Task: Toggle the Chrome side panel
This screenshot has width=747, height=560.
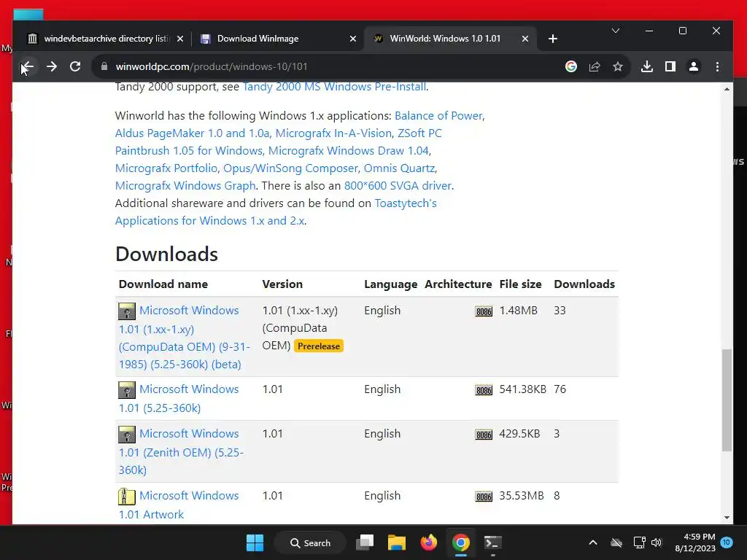Action: (x=670, y=66)
